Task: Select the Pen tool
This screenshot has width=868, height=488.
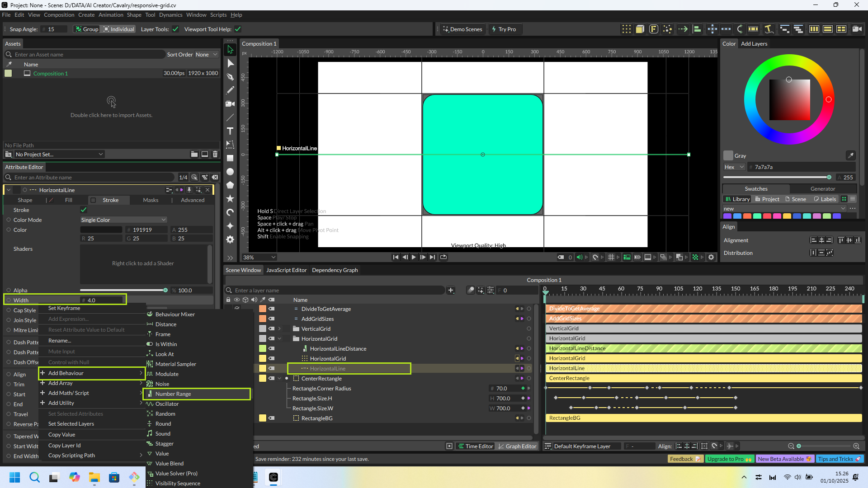Action: 230,77
